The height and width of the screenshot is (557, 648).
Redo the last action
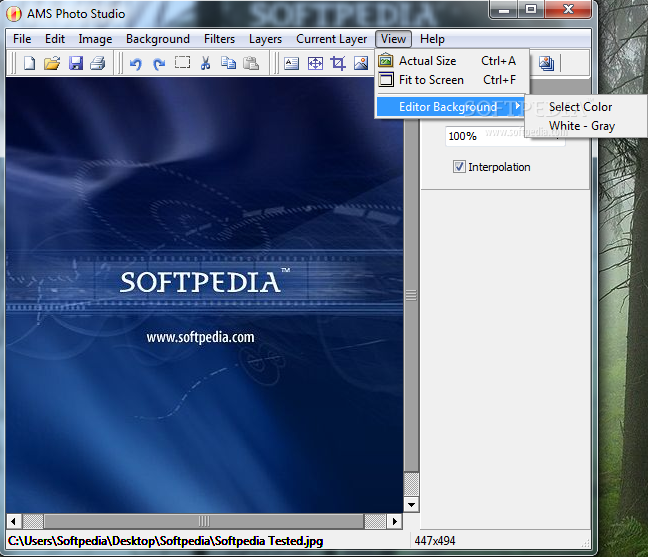point(159,64)
